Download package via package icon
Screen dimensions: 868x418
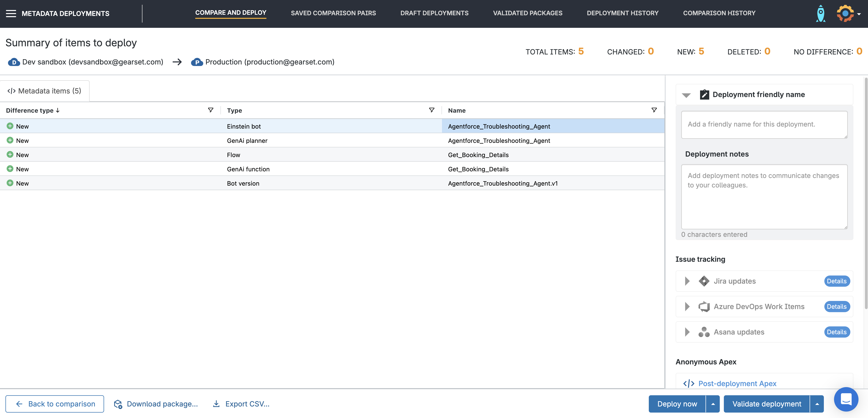(x=118, y=404)
